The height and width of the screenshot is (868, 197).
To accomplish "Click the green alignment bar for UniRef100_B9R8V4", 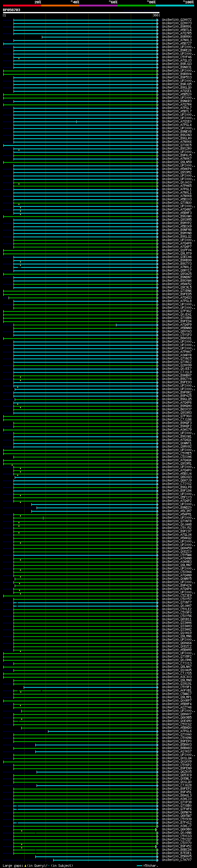I will click(x=81, y=74).
